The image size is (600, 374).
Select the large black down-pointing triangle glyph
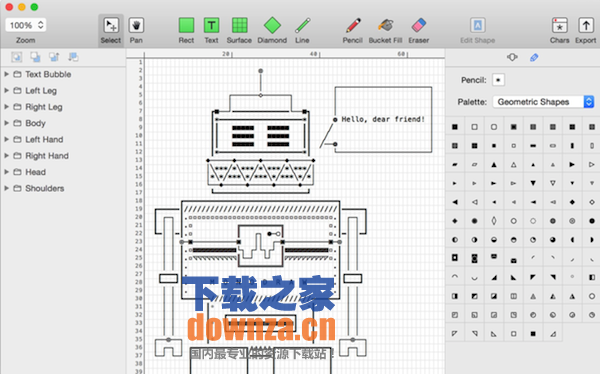pyautogui.click(x=533, y=183)
